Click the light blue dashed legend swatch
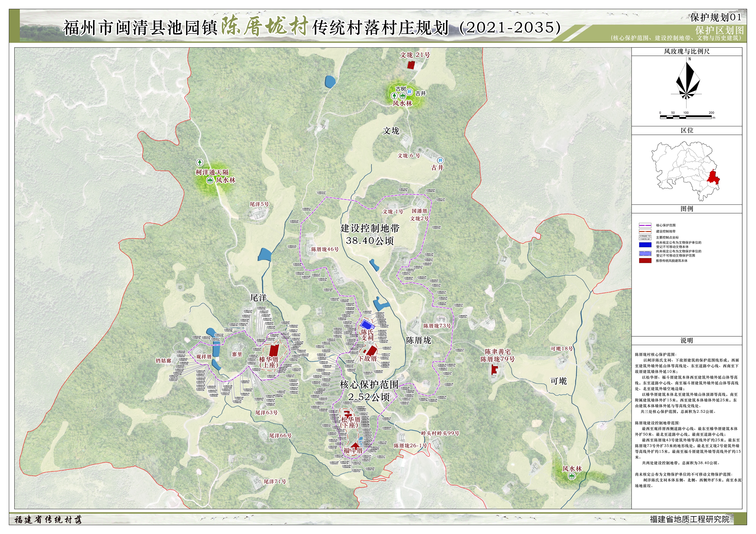Viewport: 756px width, 534px height. tap(645, 253)
